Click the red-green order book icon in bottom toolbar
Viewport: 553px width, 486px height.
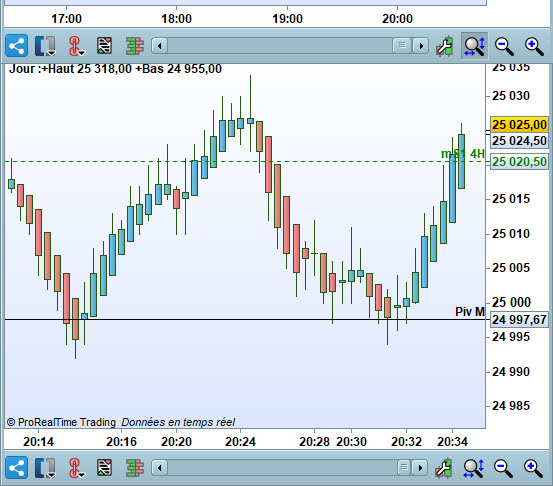point(135,468)
